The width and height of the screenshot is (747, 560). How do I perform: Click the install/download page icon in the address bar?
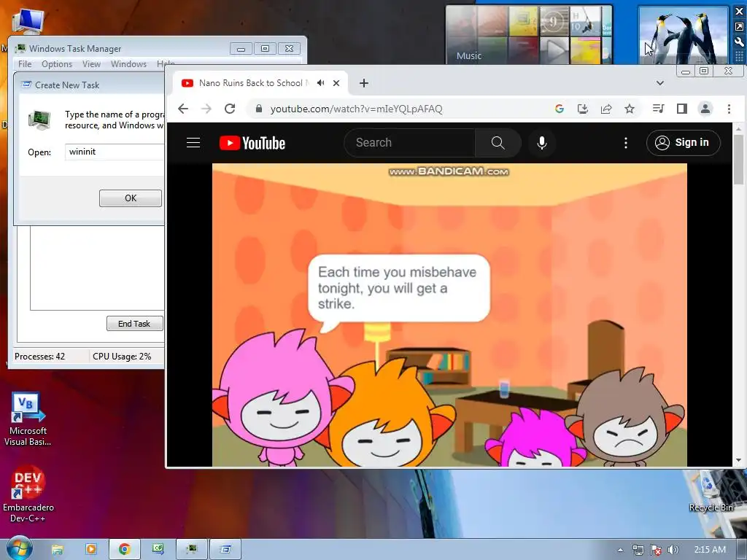(583, 109)
